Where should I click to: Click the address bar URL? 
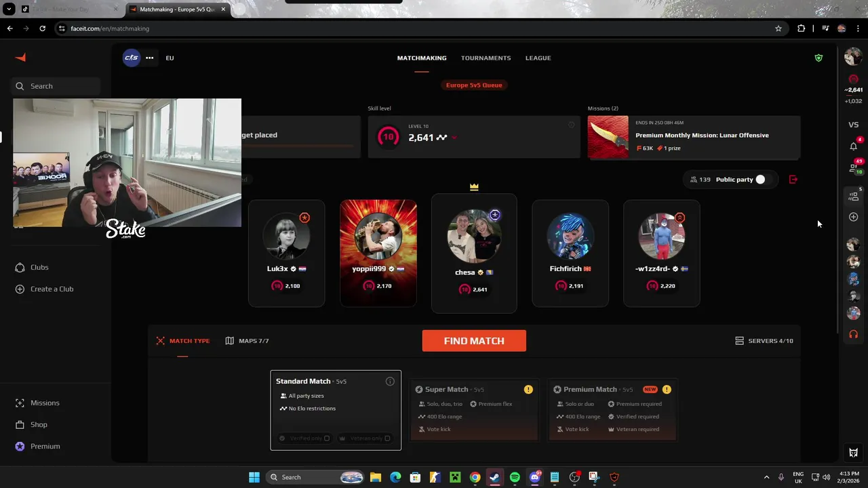pyautogui.click(x=110, y=28)
